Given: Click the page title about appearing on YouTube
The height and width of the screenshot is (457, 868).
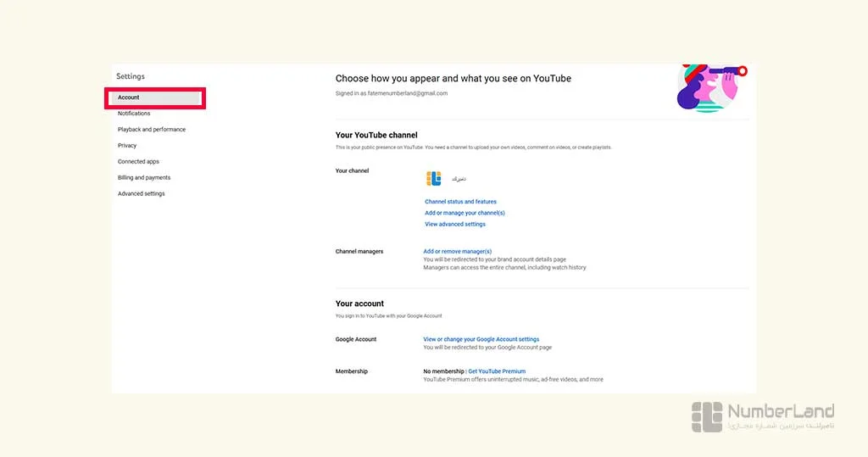Looking at the screenshot, I should (x=453, y=79).
